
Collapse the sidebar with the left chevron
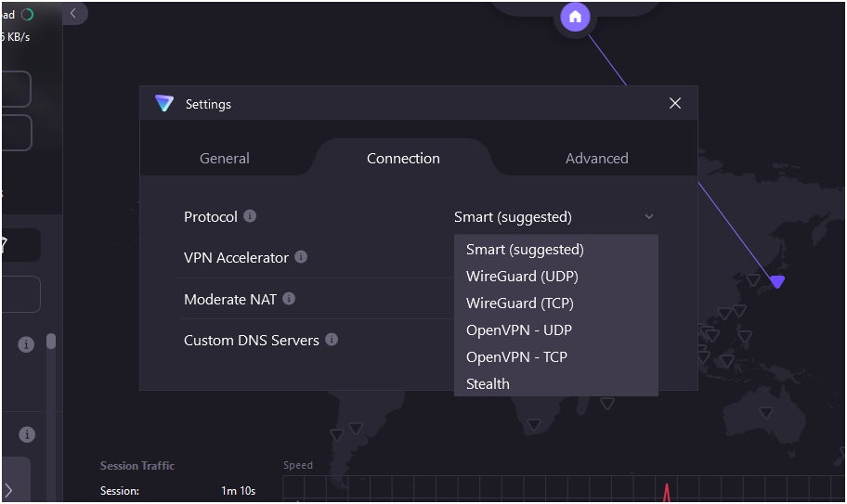click(x=74, y=14)
